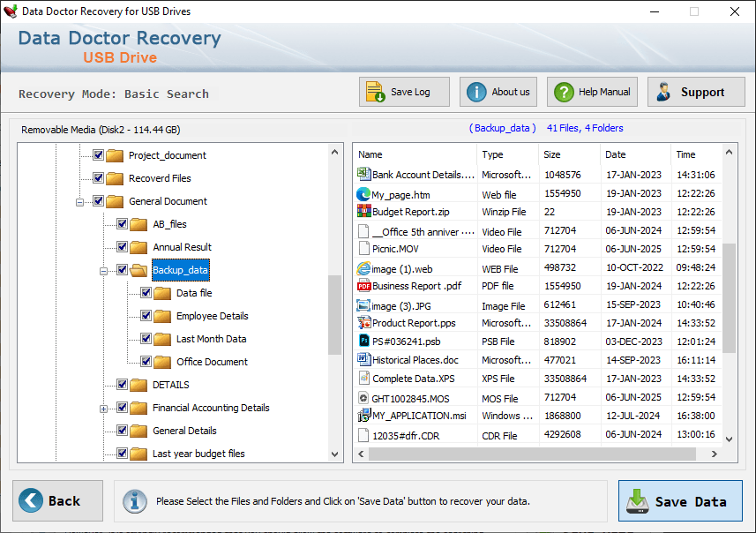Click the open folder icon of Backup_data
756x533 pixels.
click(x=138, y=270)
